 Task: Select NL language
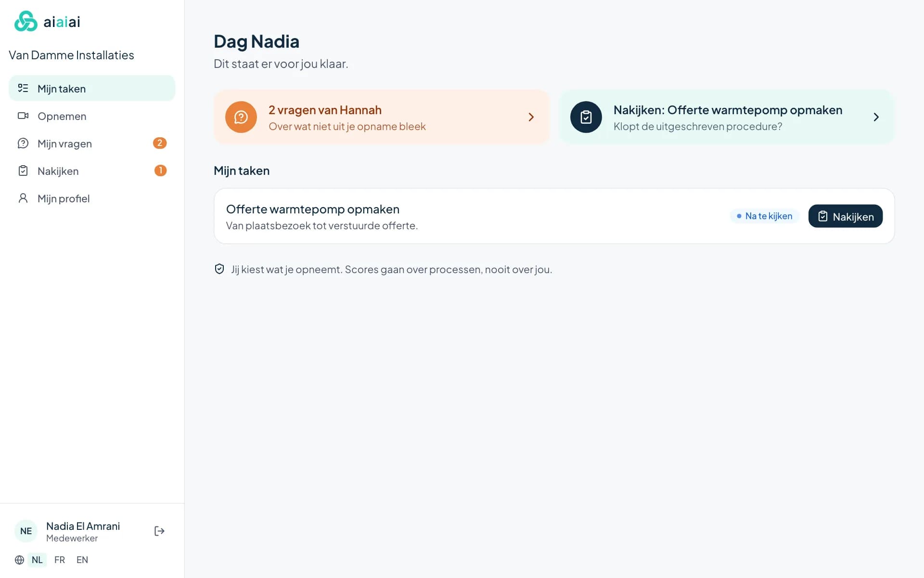[x=37, y=560]
